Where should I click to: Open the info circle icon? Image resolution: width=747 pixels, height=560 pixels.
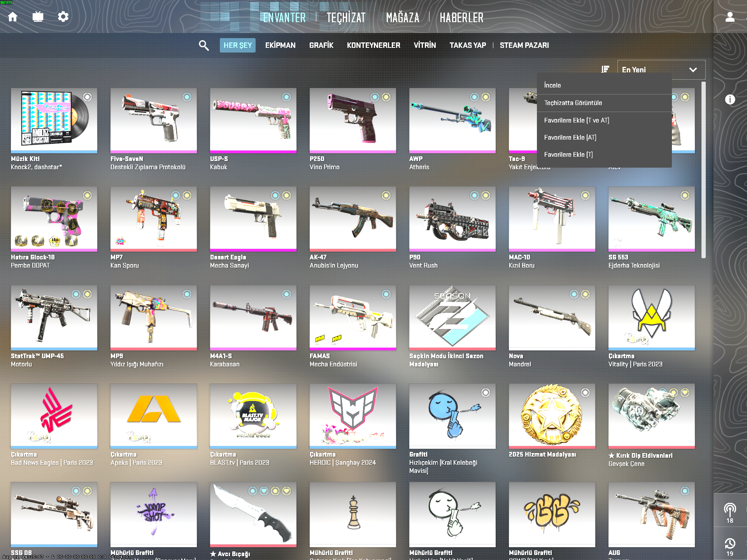pyautogui.click(x=730, y=100)
